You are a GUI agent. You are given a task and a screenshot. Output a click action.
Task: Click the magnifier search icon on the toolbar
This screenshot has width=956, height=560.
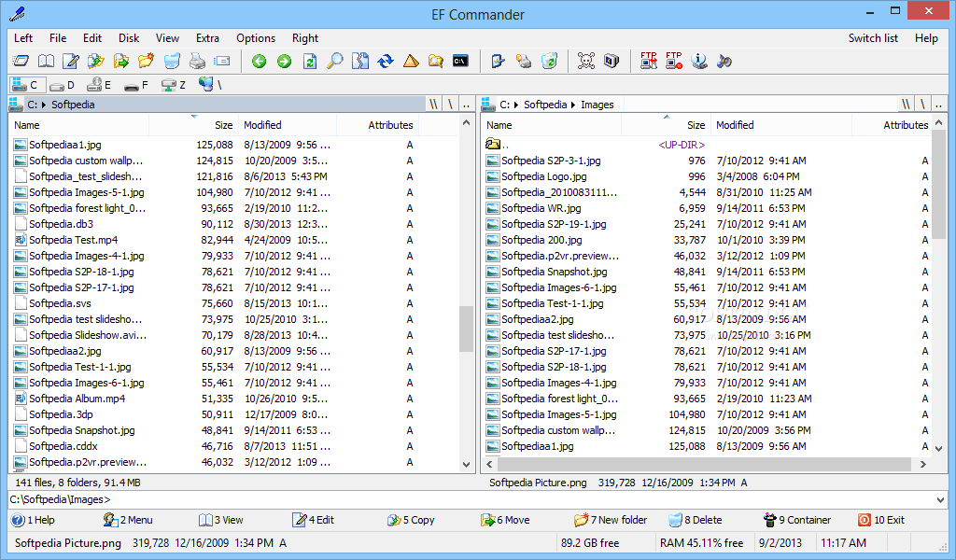pos(334,61)
